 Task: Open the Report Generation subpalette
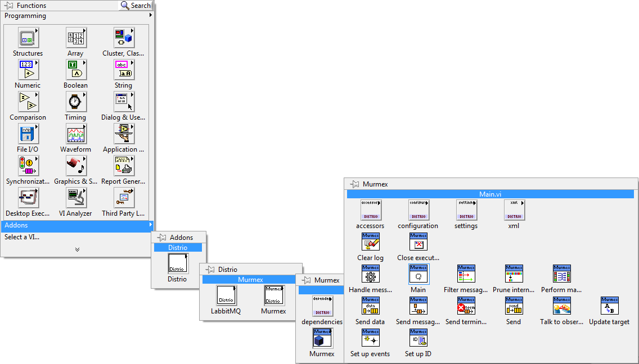(124, 166)
